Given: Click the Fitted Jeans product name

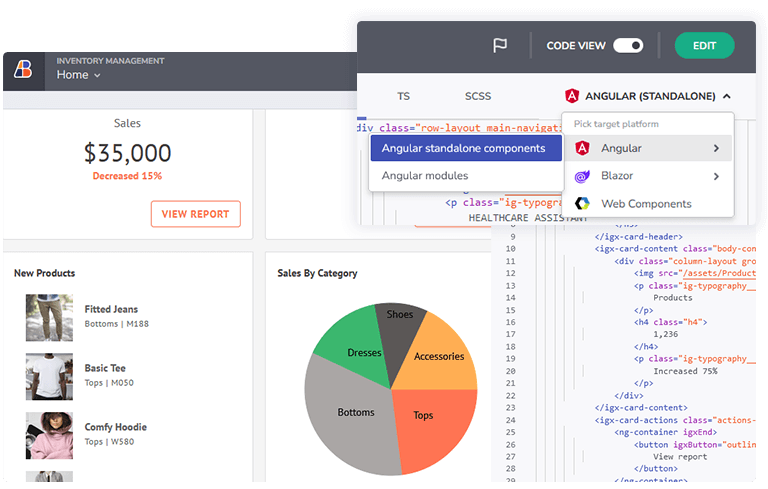Looking at the screenshot, I should pyautogui.click(x=111, y=309).
